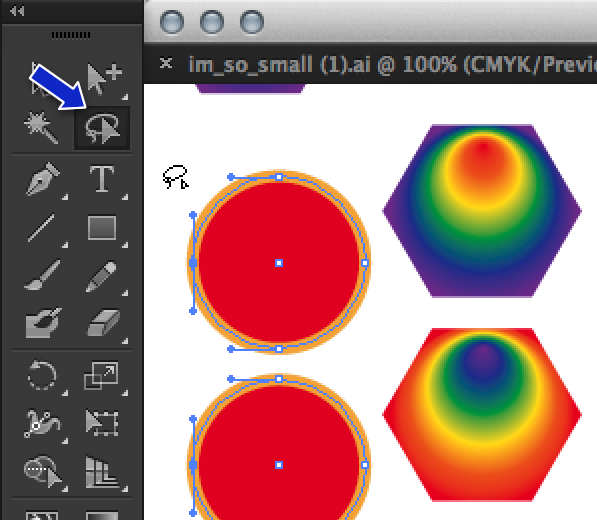Click the center point of the upper red circle
This screenshot has height=520, width=597.
279,263
